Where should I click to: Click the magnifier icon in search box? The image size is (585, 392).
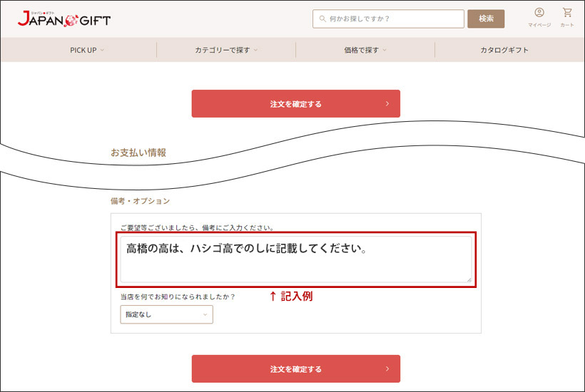coord(322,19)
